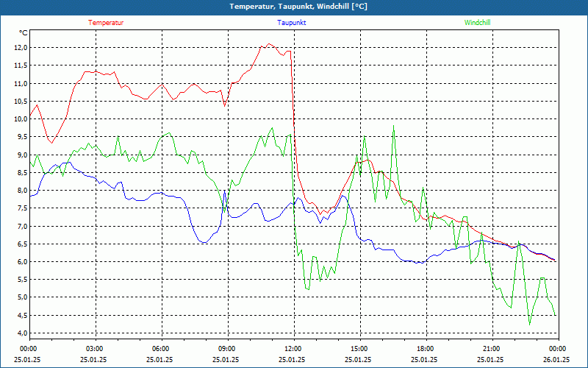Click the 4,5 y-axis value
Image resolution: width=588 pixels, height=368 pixels.
click(23, 315)
